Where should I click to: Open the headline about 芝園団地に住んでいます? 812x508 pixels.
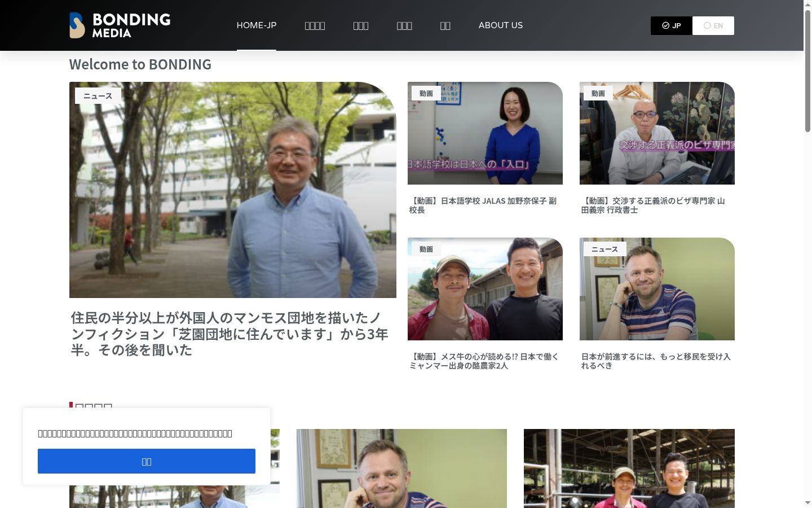point(230,334)
